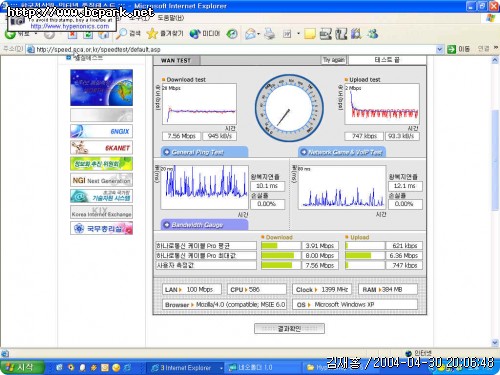Click the Edit document toolbar icon
This screenshot has width=500, height=375.
click(x=287, y=33)
